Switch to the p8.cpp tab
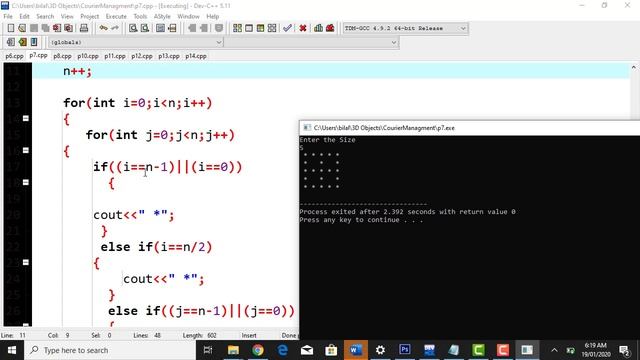This screenshot has height=360, width=640. click(62, 56)
